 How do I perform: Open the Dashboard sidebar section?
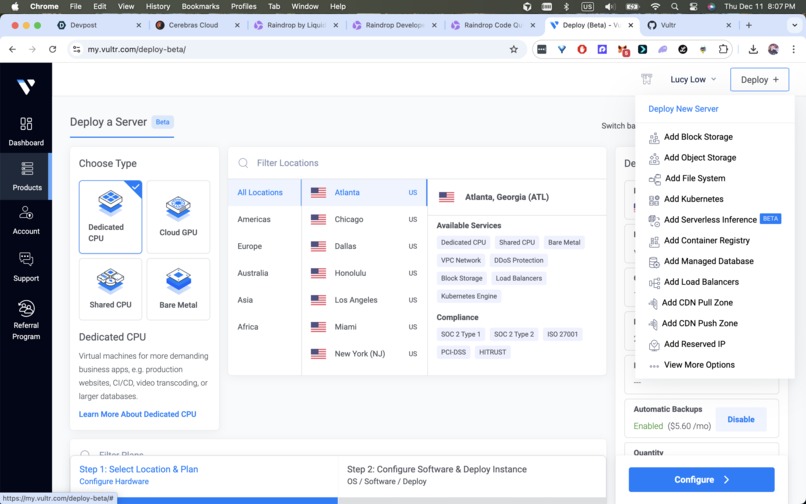pyautogui.click(x=26, y=132)
